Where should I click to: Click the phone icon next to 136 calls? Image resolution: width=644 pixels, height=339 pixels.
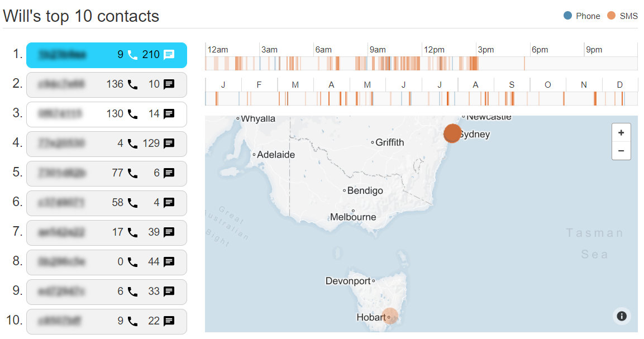coord(132,84)
